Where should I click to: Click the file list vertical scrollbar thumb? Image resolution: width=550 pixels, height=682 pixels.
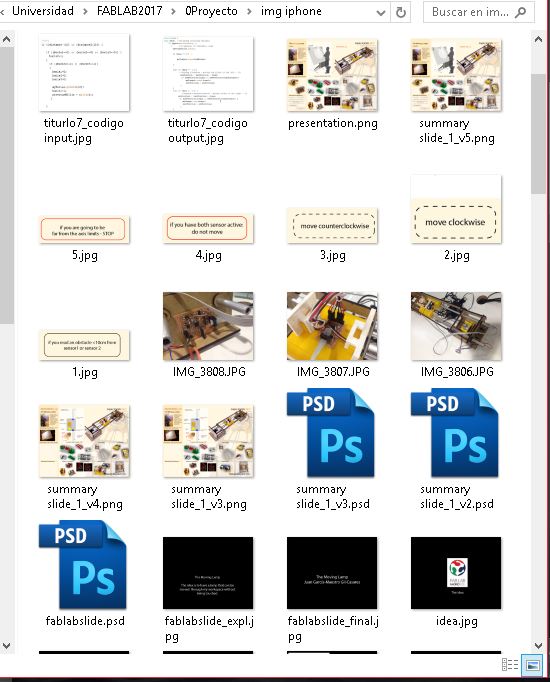coord(538,134)
